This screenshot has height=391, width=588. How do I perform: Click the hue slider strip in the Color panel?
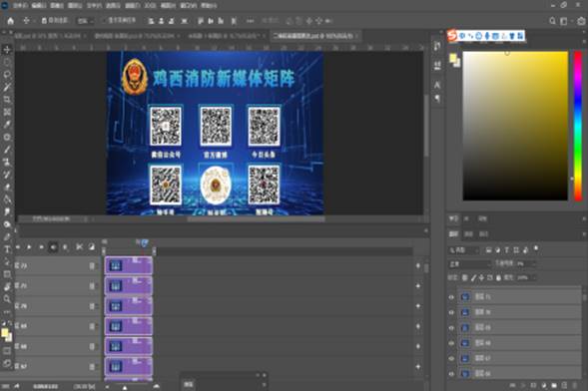click(x=578, y=126)
